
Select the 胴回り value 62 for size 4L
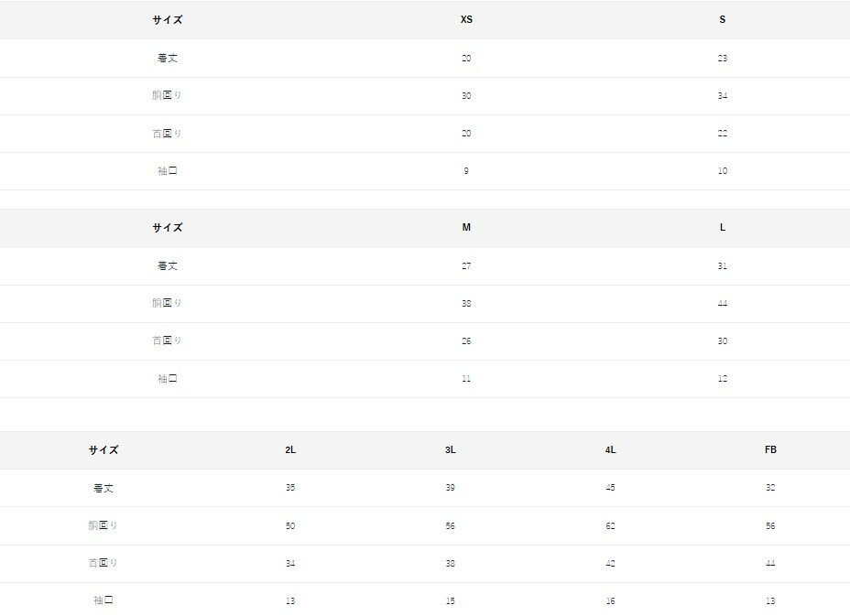click(x=610, y=526)
